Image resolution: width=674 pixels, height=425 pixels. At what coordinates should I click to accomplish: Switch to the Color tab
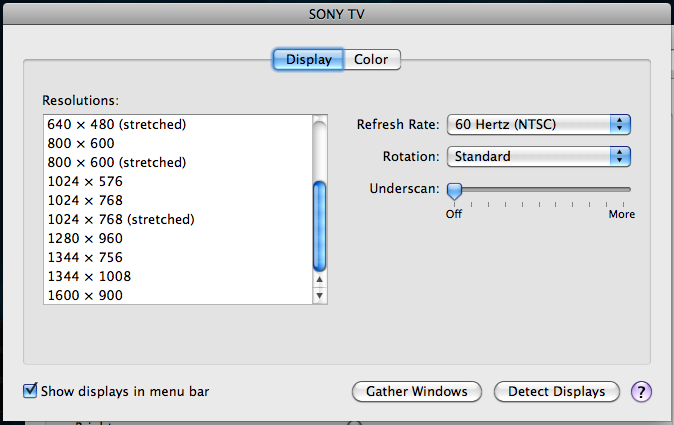point(372,60)
